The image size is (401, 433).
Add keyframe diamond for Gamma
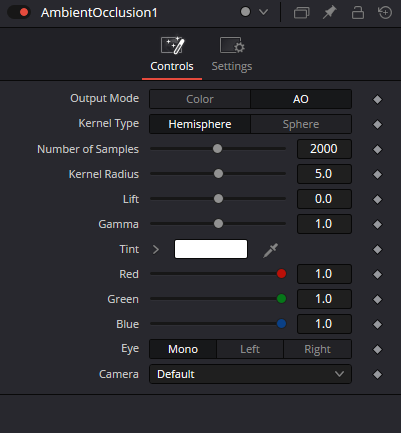pos(377,224)
